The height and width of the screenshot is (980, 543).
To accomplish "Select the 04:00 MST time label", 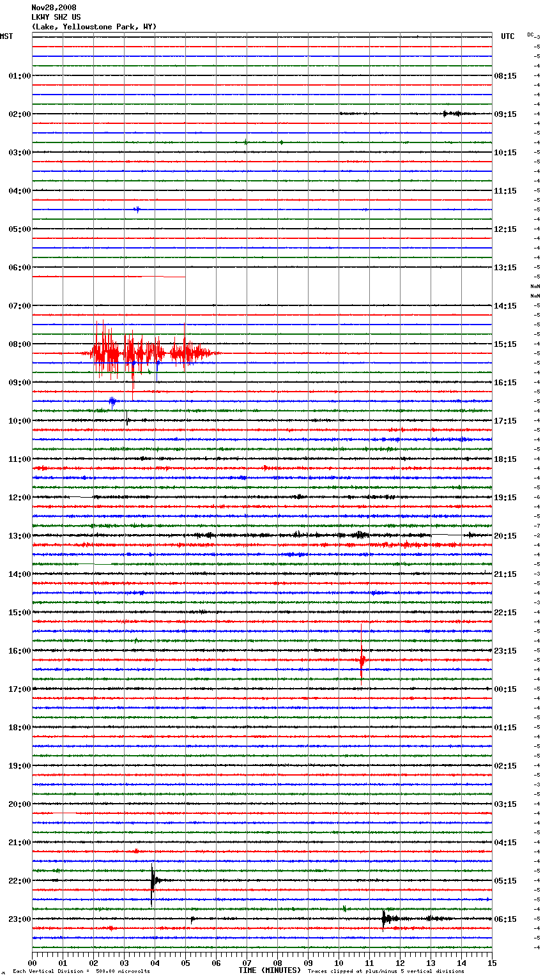I will [x=20, y=191].
